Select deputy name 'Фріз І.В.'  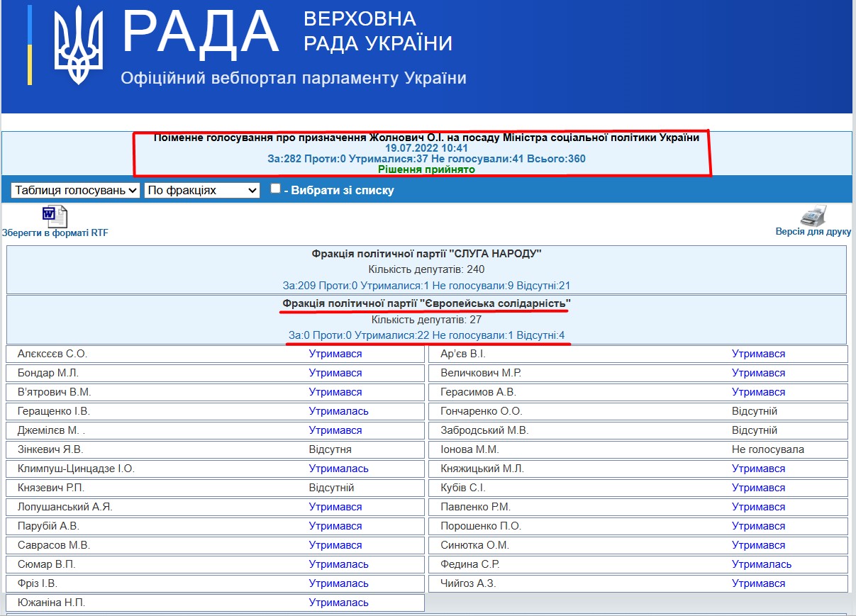pyautogui.click(x=37, y=583)
